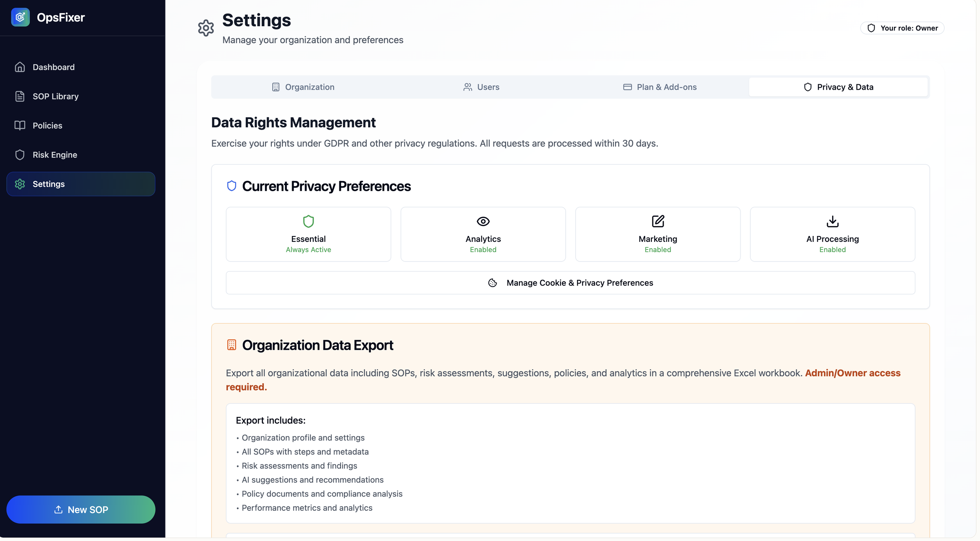Select the Essential Always Active card

(308, 234)
